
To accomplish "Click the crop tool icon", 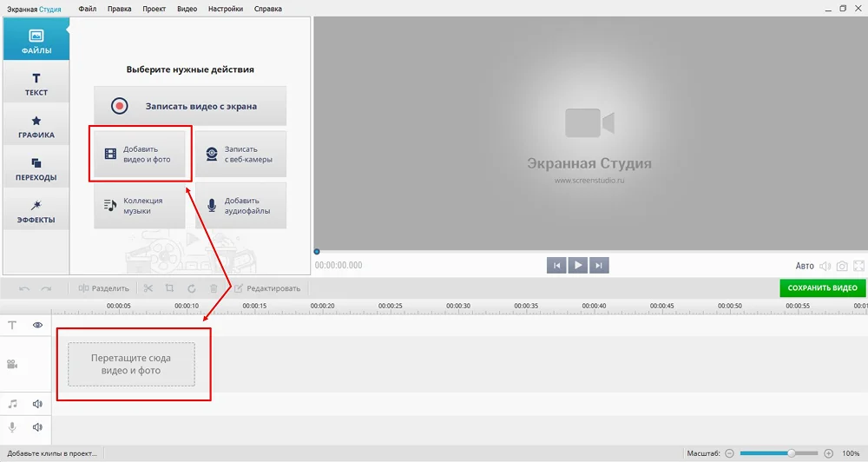I will pos(169,288).
